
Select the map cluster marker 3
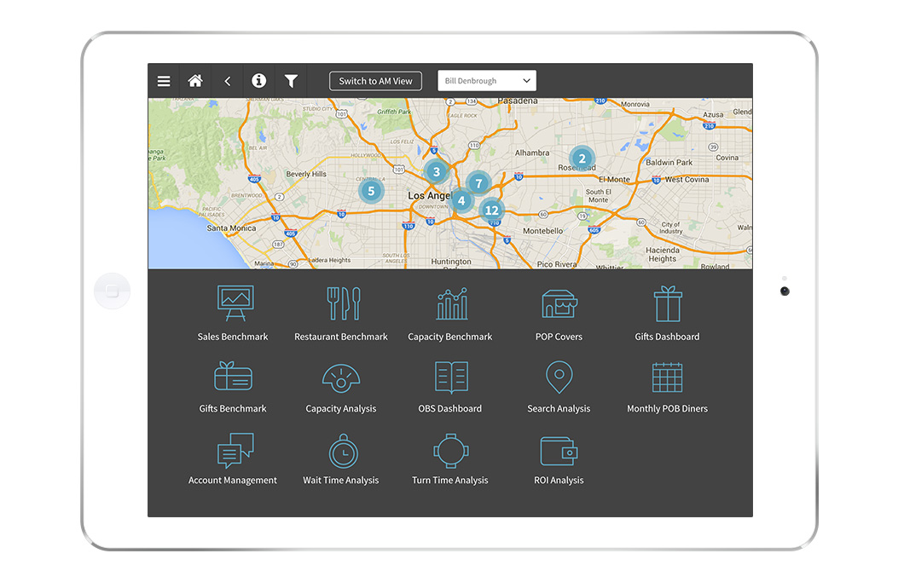pyautogui.click(x=437, y=171)
